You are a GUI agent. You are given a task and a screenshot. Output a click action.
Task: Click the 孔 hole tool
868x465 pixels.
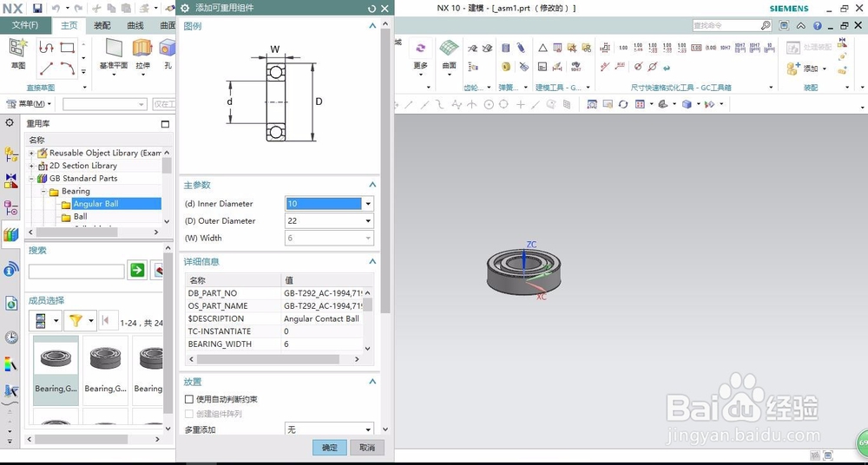point(168,55)
